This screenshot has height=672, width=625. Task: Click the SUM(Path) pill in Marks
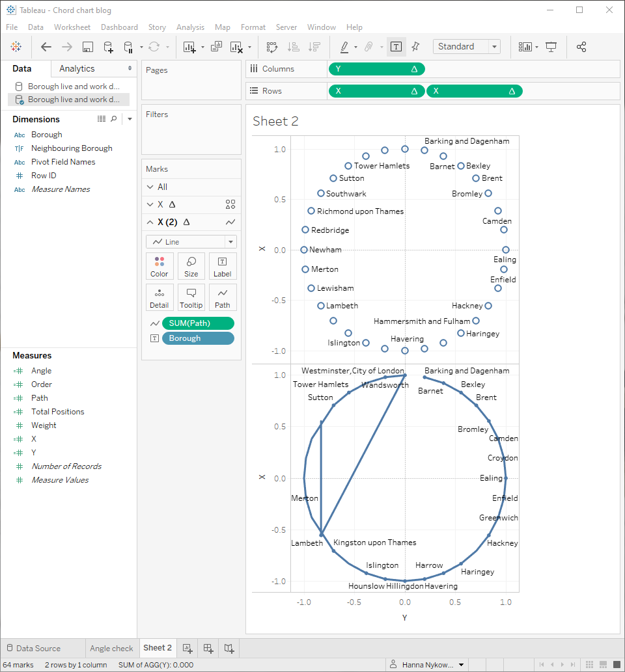coord(198,323)
